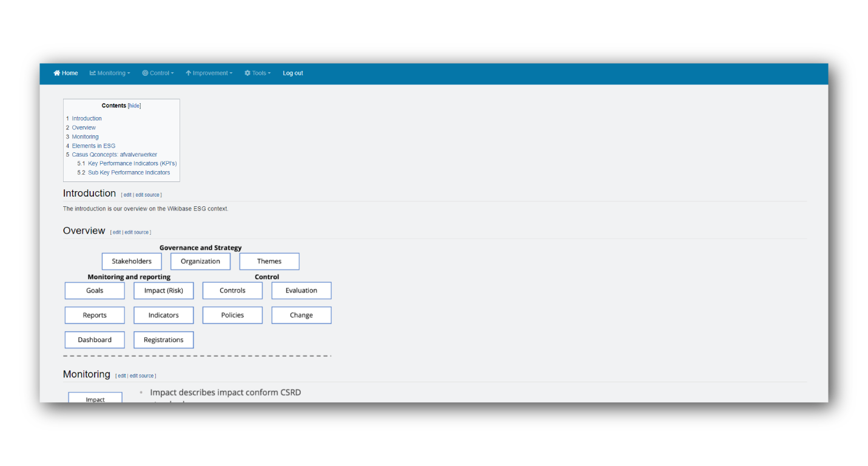868x466 pixels.
Task: Jump to Introduction via the Contents list
Action: [x=86, y=118]
